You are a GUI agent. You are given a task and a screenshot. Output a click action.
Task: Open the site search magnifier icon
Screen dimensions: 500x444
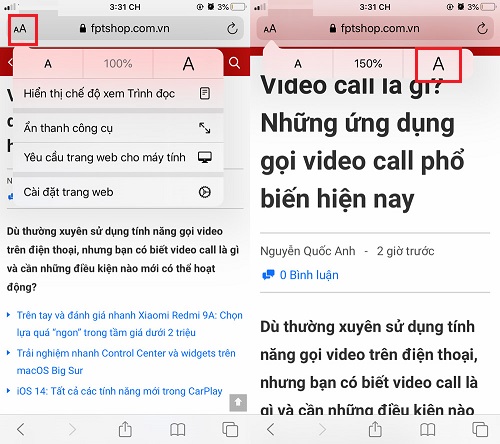pyautogui.click(x=234, y=63)
